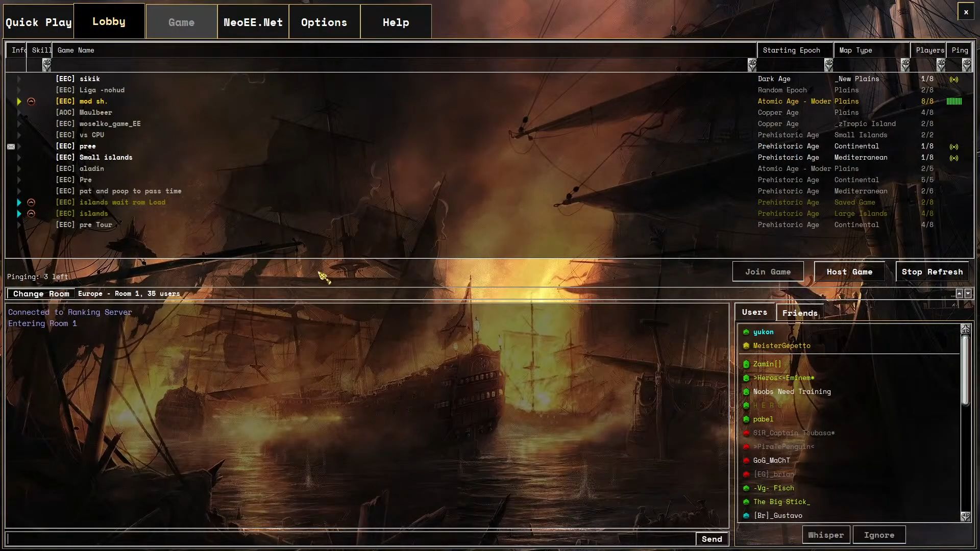Expand info arrow for mod sh. game
This screenshot has width=980, height=551.
coord(19,102)
